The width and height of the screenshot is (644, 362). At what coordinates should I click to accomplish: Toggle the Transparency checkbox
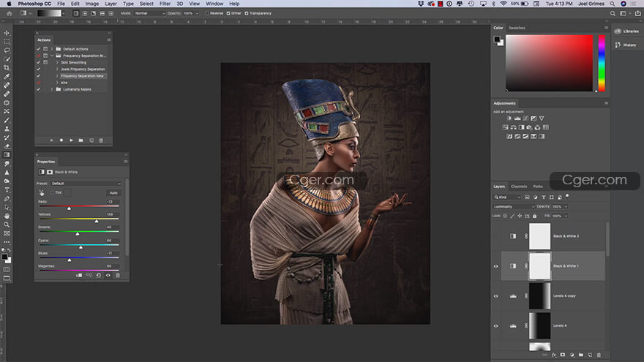pyautogui.click(x=247, y=13)
